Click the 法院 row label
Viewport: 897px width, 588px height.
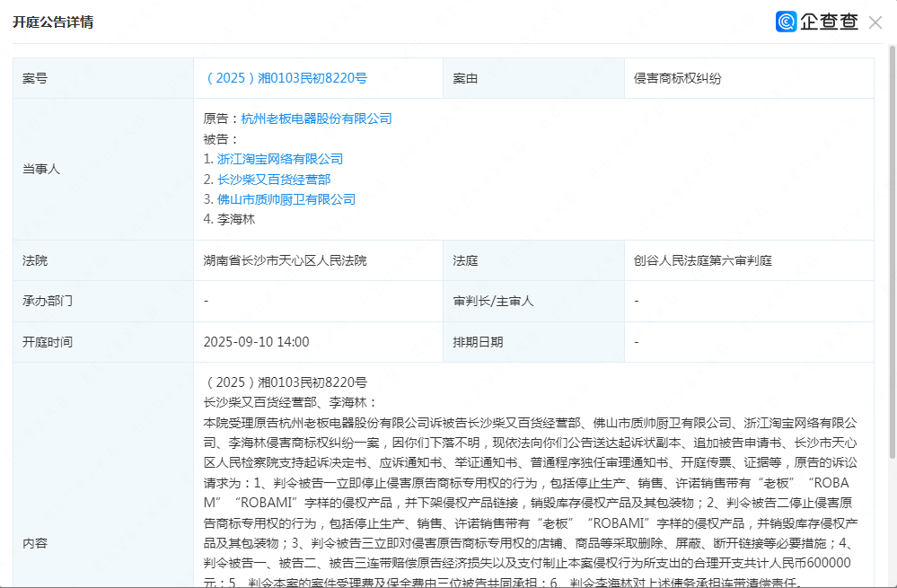(35, 261)
